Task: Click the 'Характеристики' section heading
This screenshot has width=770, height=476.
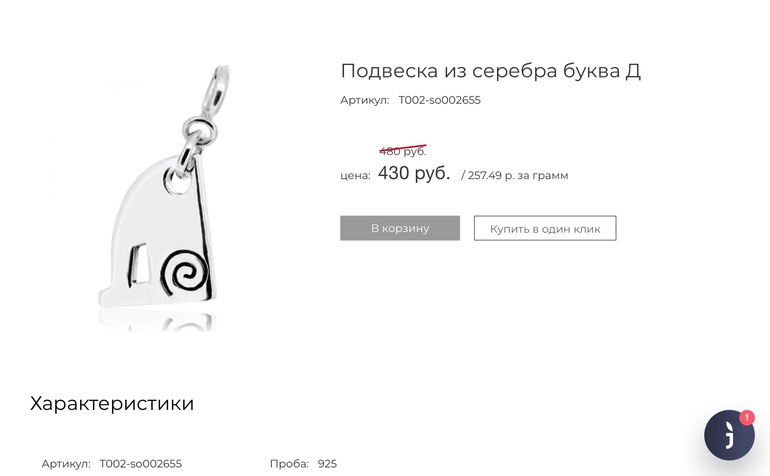Action: pos(112,403)
